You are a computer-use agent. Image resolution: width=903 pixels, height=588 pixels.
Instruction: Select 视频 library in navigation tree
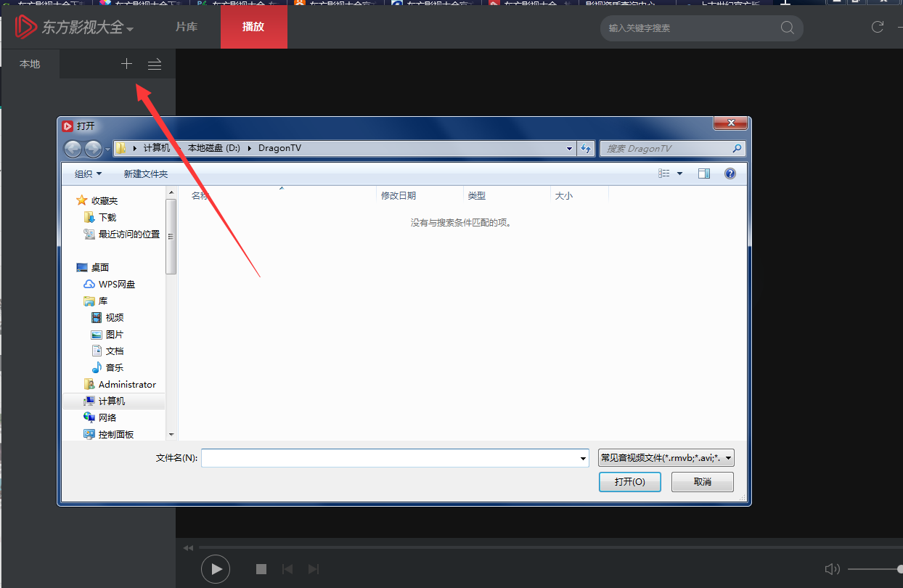(x=114, y=317)
